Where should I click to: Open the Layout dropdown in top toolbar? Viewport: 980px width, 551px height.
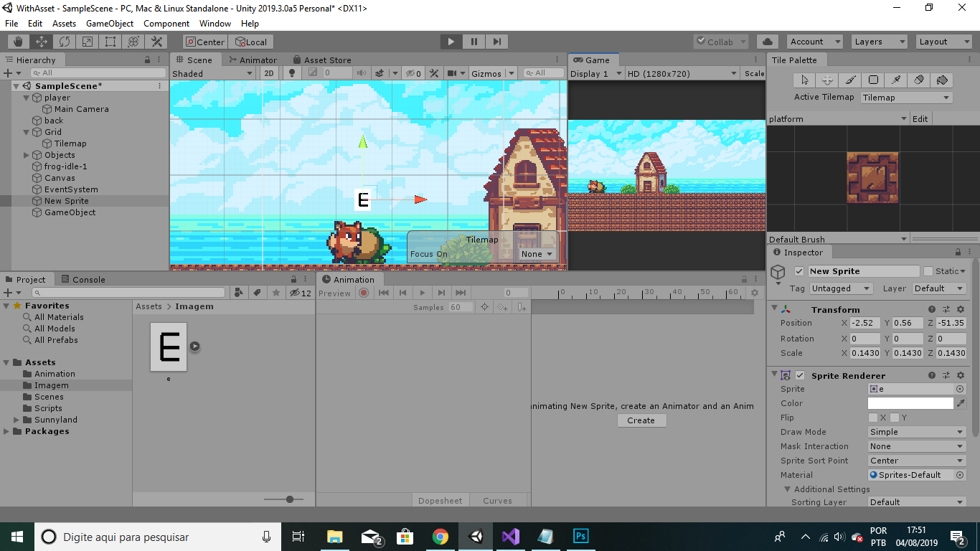944,42
